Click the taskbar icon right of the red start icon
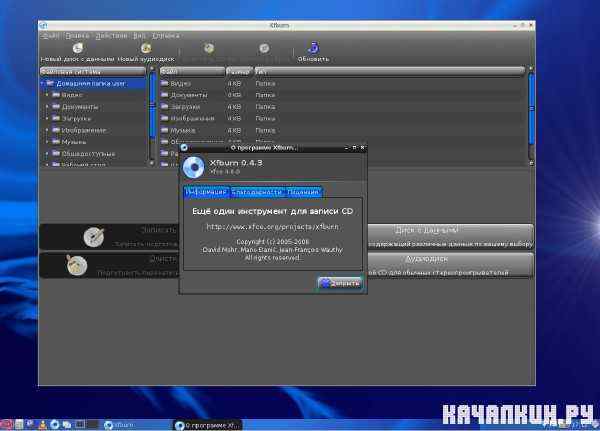 click(x=18, y=424)
